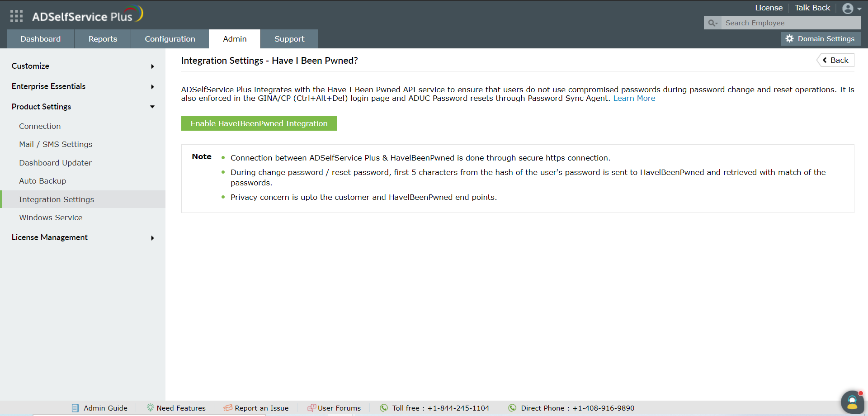Open the user account avatar menu
Image resolution: width=868 pixels, height=416 pixels.
coord(848,8)
